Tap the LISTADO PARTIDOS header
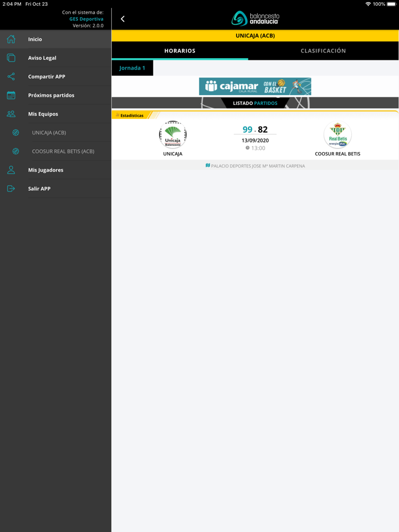Image resolution: width=399 pixels, height=532 pixels. click(x=255, y=103)
